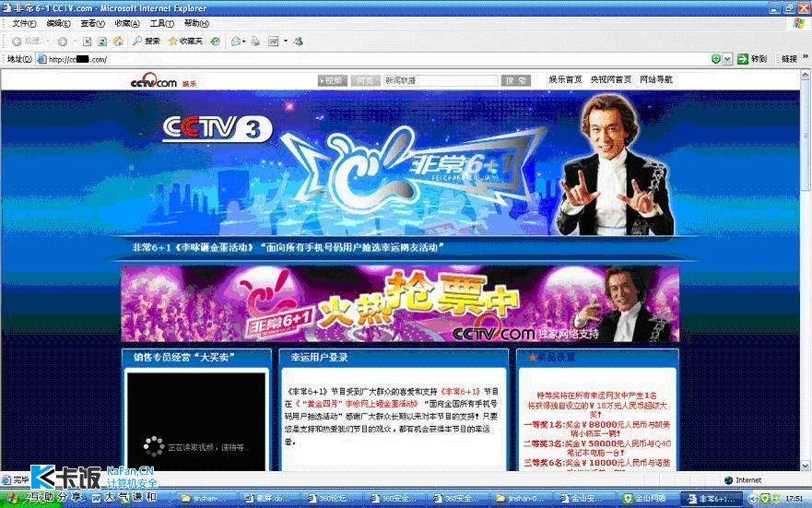Click the green shield icon beside address bar
Viewport: 812px width, 508px height.
click(x=716, y=59)
